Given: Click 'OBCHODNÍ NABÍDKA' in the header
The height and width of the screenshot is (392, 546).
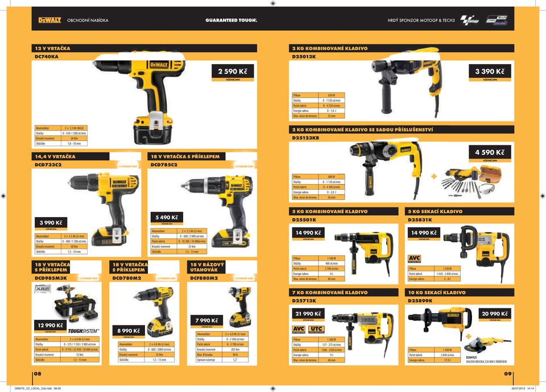Looking at the screenshot, I should click(x=88, y=20).
